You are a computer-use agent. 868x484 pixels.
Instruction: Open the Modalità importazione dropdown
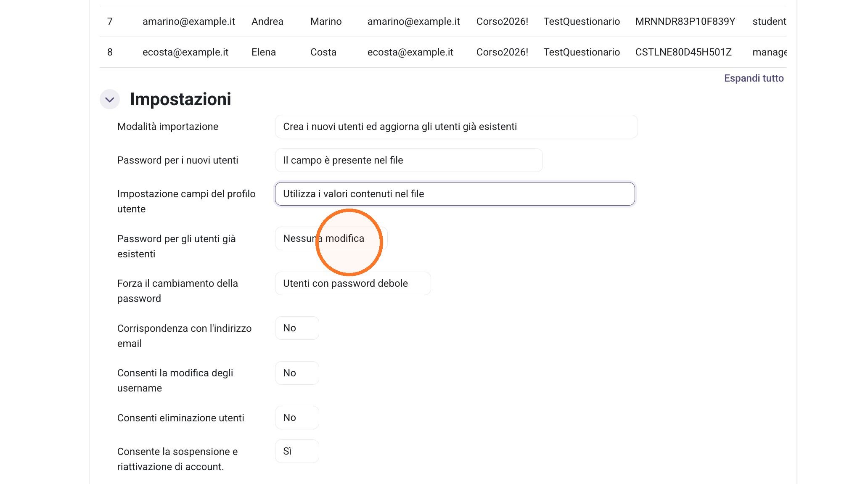[x=456, y=127]
